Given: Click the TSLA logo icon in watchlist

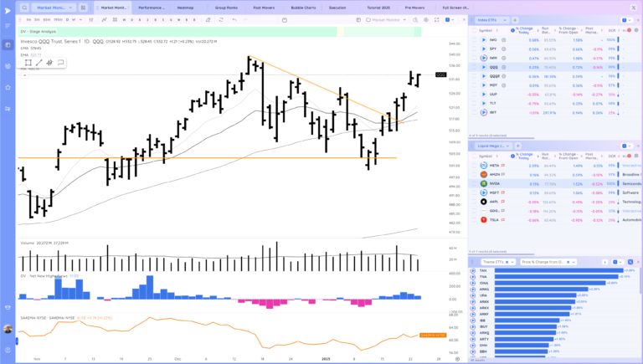Looking at the screenshot, I should tap(484, 219).
